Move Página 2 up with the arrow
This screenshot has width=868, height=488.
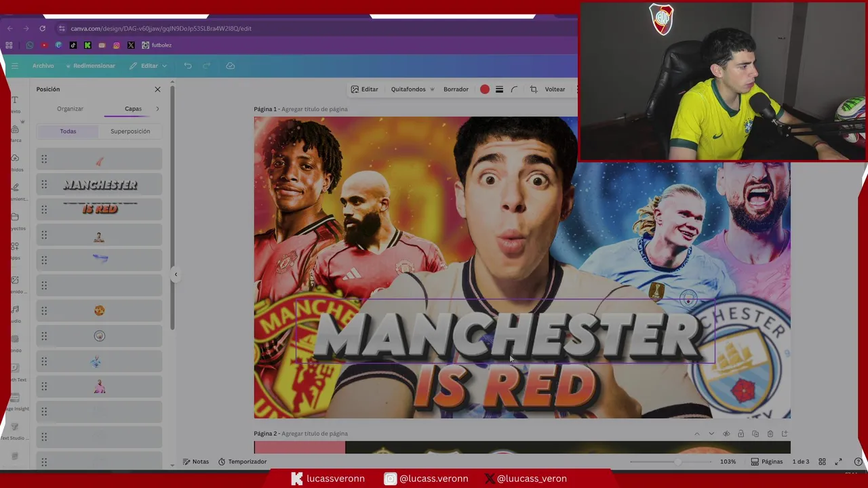696,434
